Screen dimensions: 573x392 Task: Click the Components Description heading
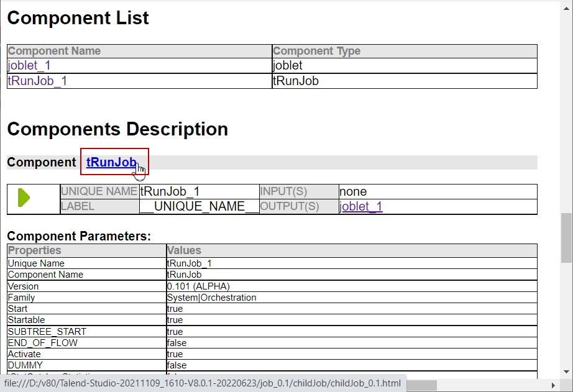click(x=117, y=129)
